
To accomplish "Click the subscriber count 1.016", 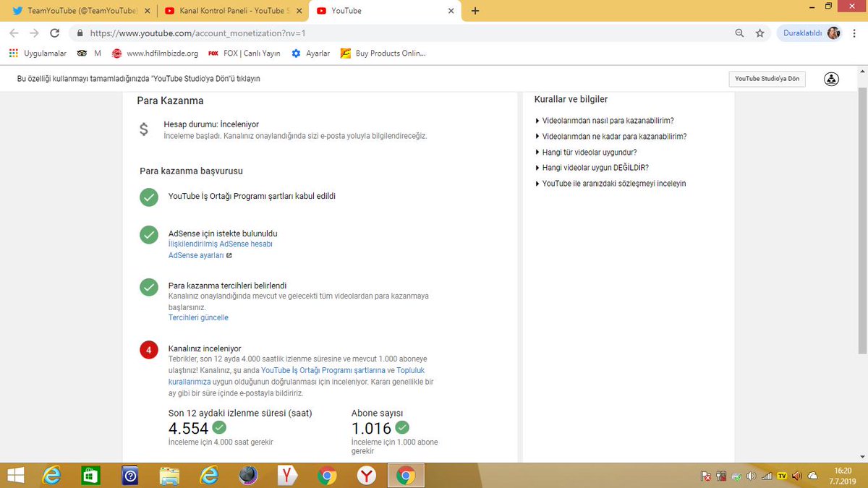I will point(371,429).
